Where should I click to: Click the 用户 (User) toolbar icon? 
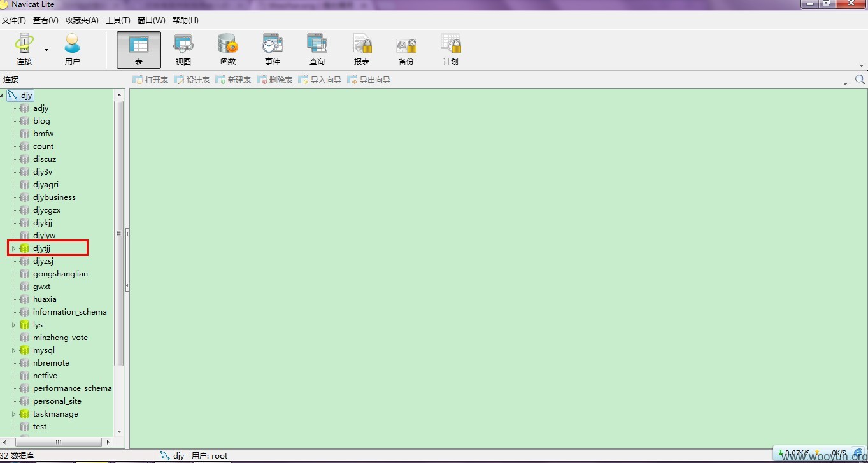[x=73, y=50]
